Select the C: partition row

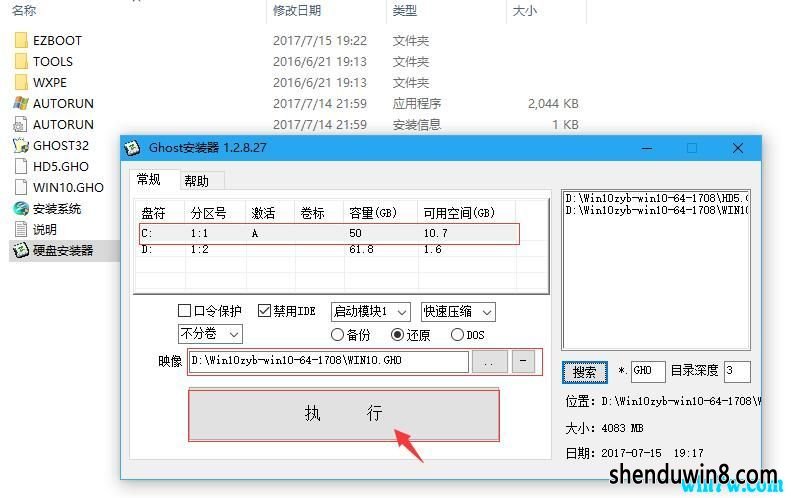pos(329,234)
